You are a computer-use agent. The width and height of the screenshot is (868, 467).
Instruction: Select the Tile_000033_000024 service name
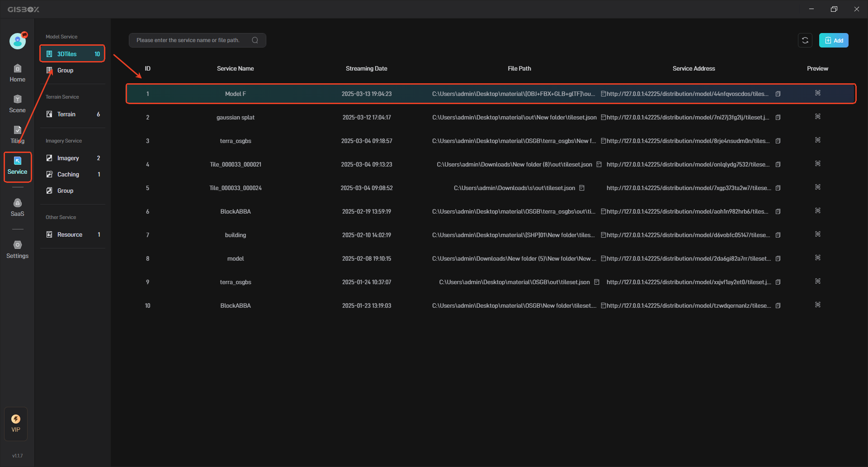tap(236, 188)
